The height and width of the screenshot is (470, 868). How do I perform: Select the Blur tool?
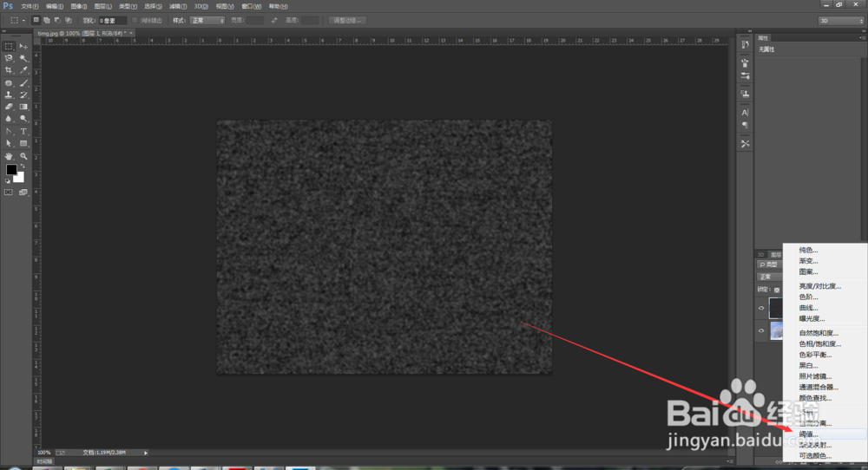[9, 118]
